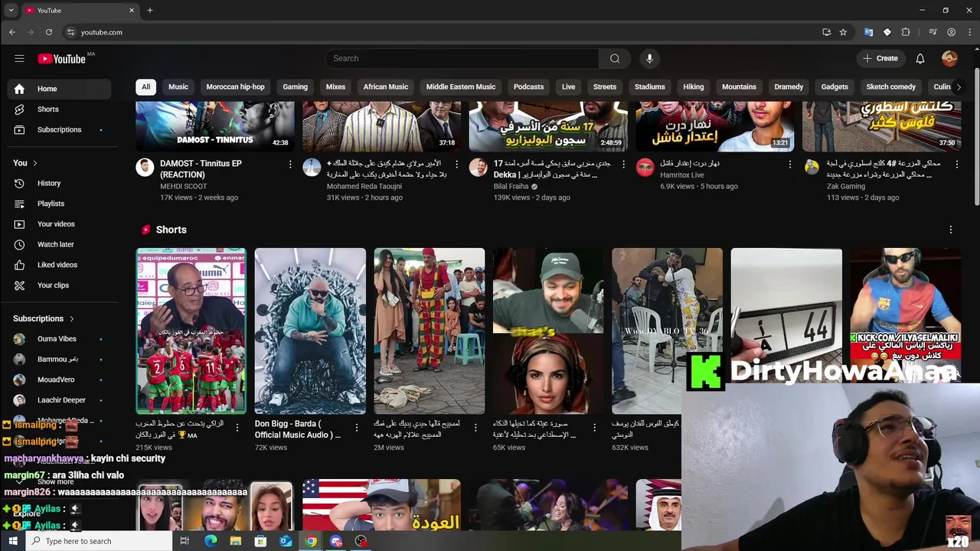Open Chrome from the taskbar
This screenshot has width=980, height=551.
tap(311, 541)
